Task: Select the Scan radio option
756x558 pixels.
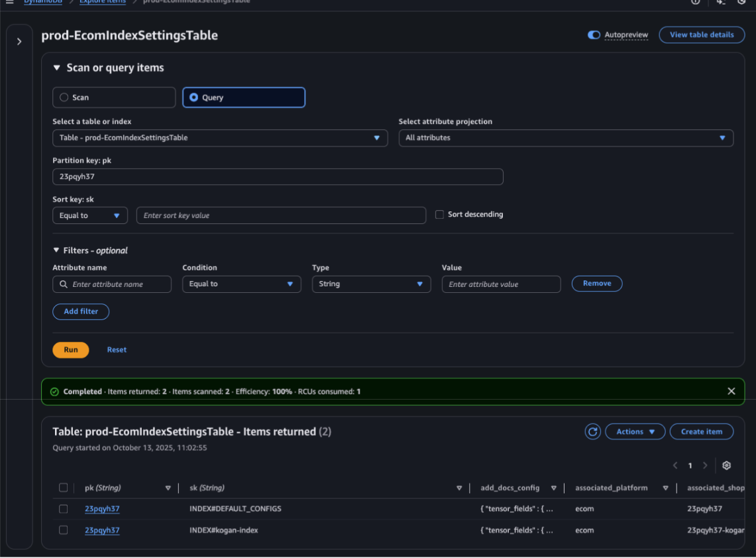Action: click(64, 97)
